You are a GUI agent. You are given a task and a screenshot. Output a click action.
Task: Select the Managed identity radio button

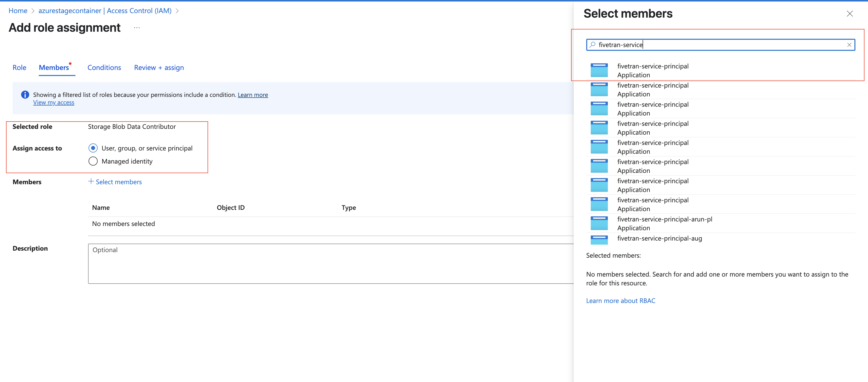click(x=93, y=161)
